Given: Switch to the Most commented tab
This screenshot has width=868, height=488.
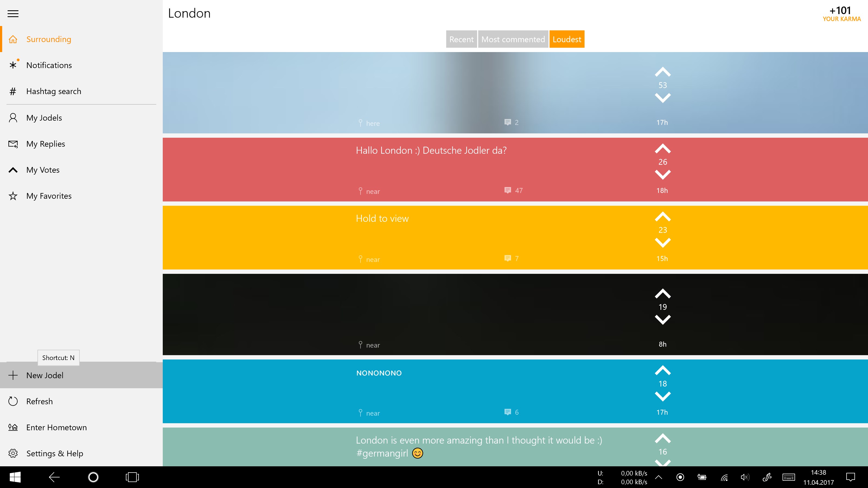Looking at the screenshot, I should point(512,39).
